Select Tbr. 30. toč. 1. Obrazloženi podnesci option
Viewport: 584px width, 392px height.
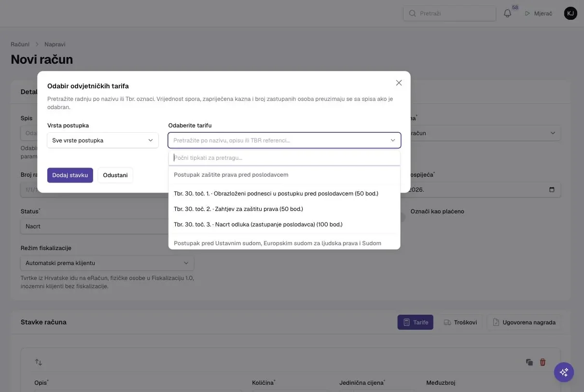pos(284,194)
